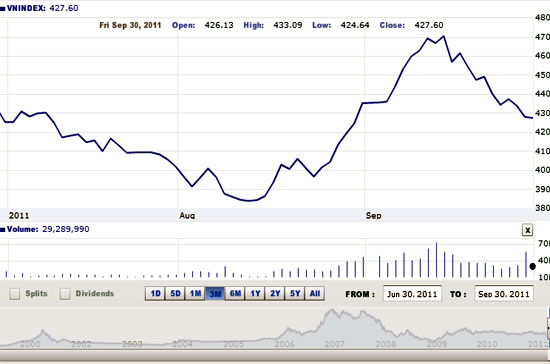Select the 1Y time range
Screen dimensions: 550x364
click(255, 294)
